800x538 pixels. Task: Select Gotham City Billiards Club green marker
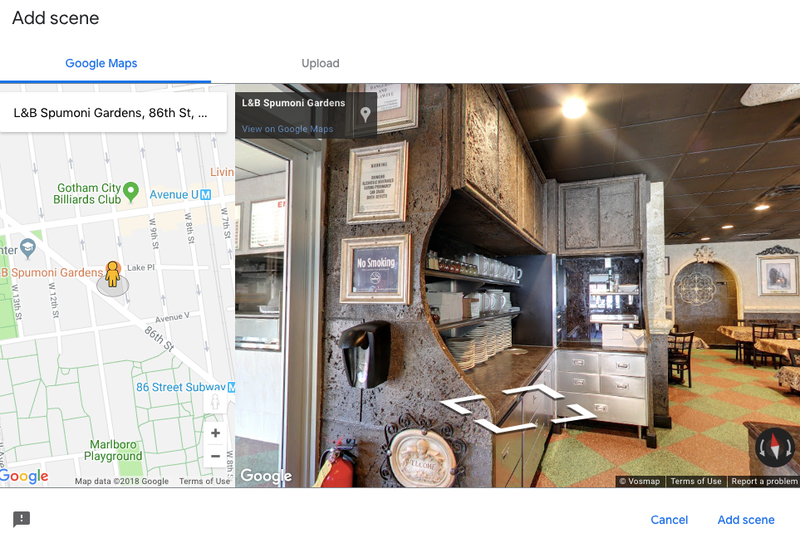[x=131, y=192]
